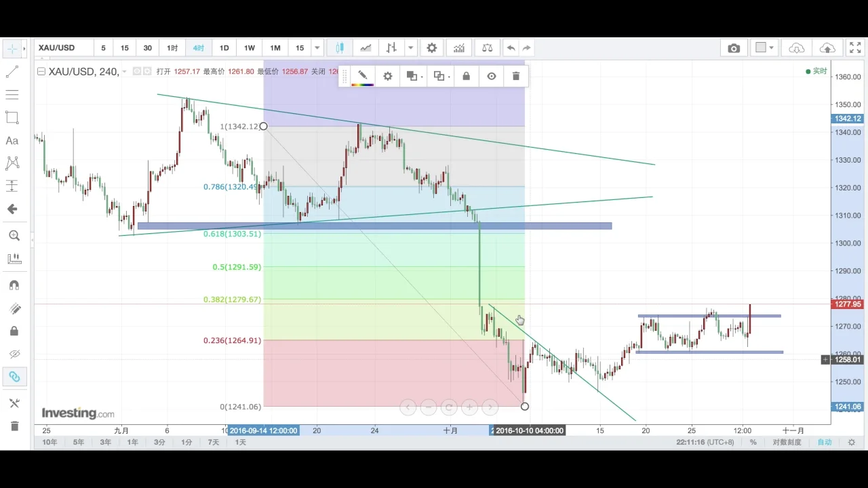Select the rectangle shape tool

(x=12, y=117)
